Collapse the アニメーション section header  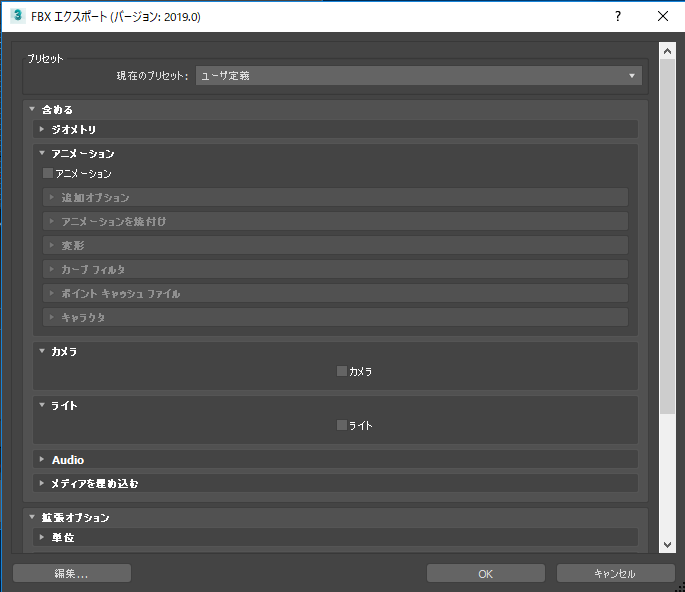coord(336,153)
